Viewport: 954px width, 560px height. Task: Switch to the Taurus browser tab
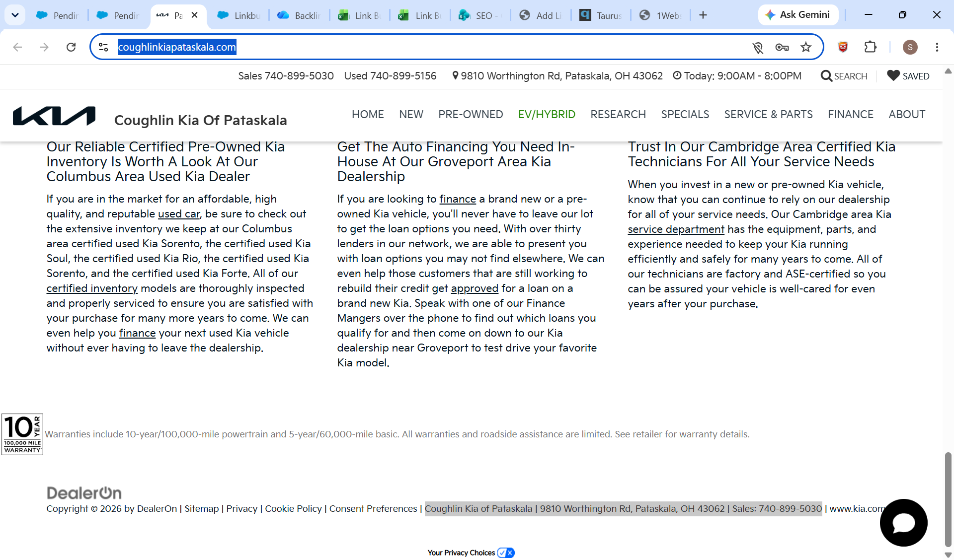[601, 15]
